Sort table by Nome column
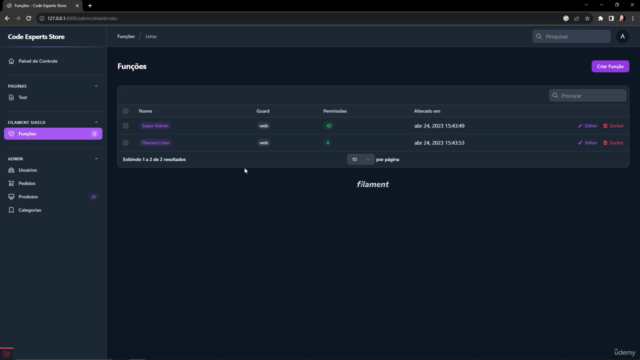 (145, 111)
